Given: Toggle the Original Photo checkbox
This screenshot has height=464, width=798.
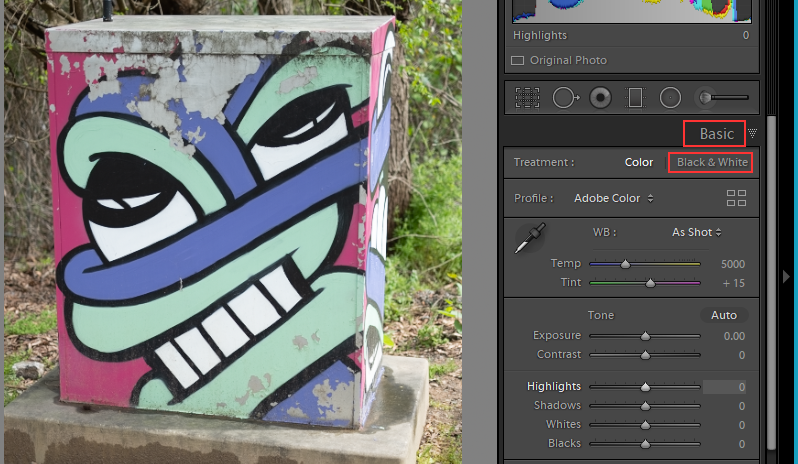Looking at the screenshot, I should coord(518,61).
